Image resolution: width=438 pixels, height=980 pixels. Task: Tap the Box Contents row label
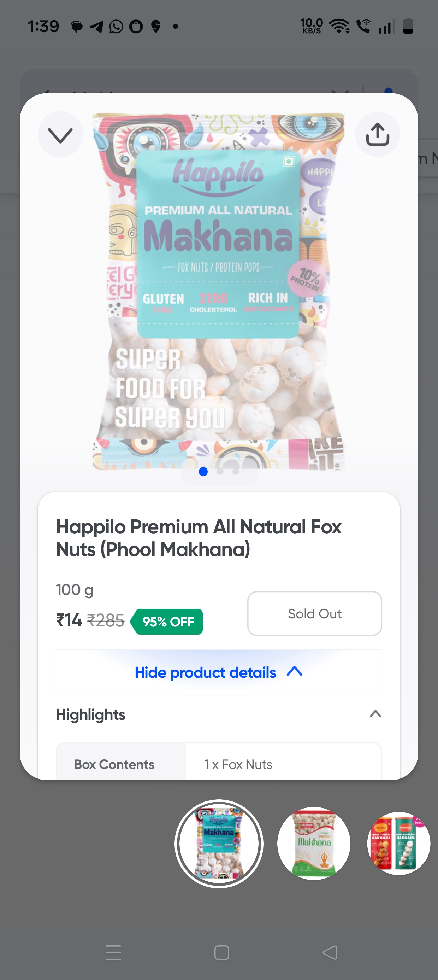[x=114, y=764]
